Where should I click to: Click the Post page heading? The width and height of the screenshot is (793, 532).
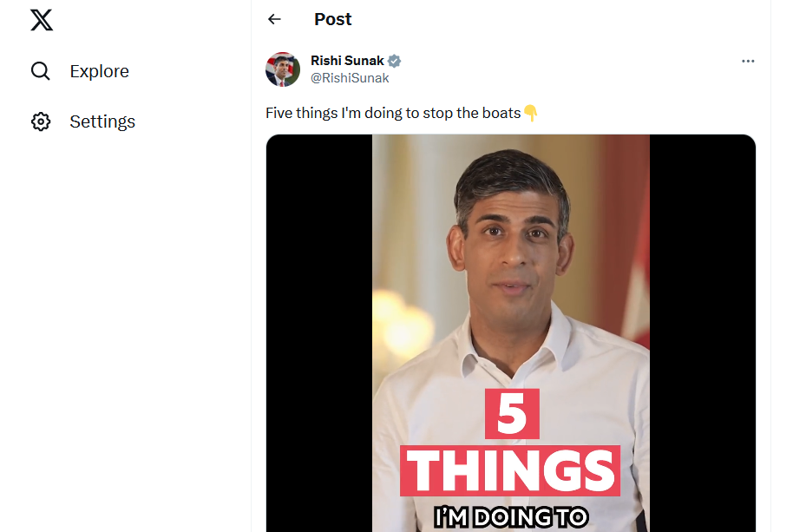click(333, 19)
